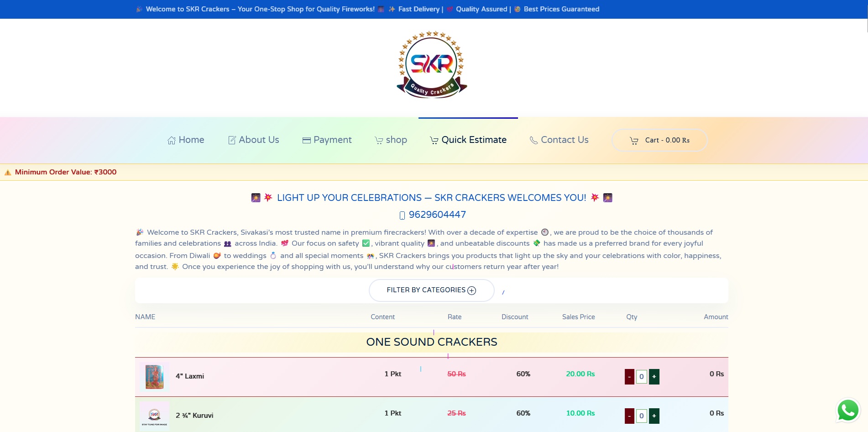Decrease quantity for 2 ¾" Kuruvi

pos(629,416)
